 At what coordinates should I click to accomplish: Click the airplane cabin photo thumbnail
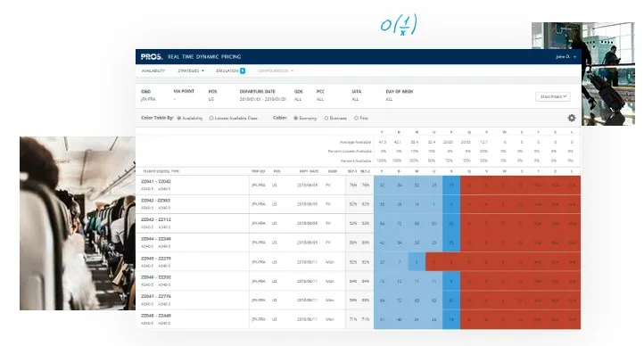[x=78, y=223]
